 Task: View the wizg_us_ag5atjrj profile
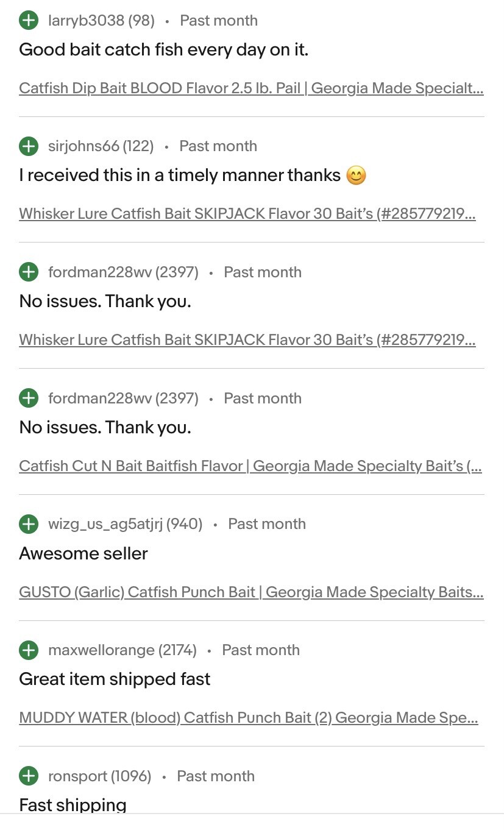105,524
